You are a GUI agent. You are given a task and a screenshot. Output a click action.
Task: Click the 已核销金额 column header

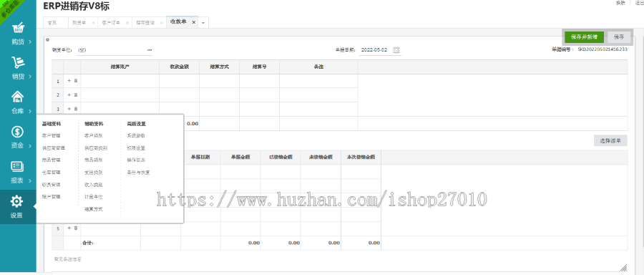coord(280,157)
